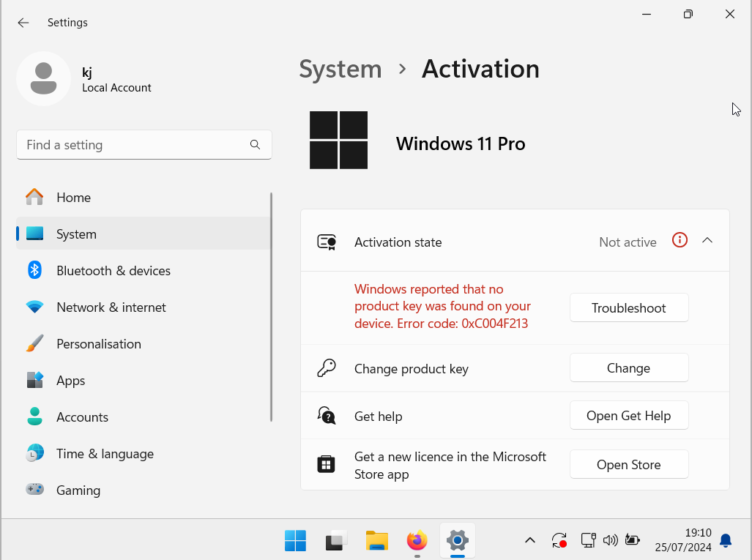Image resolution: width=752 pixels, height=560 pixels.
Task: Click the activation certificate icon
Action: (x=327, y=242)
